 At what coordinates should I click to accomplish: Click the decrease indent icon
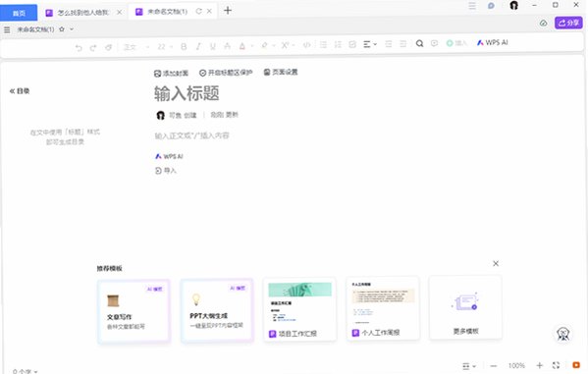coord(389,44)
